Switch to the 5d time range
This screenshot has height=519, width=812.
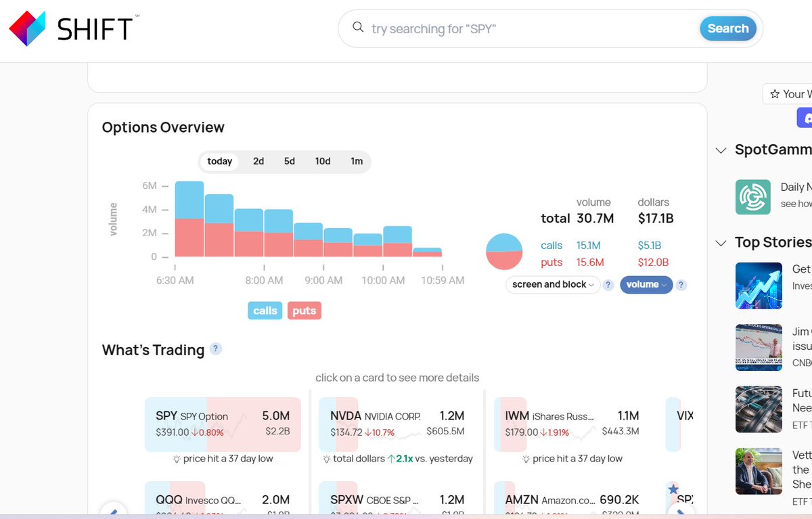click(x=290, y=161)
